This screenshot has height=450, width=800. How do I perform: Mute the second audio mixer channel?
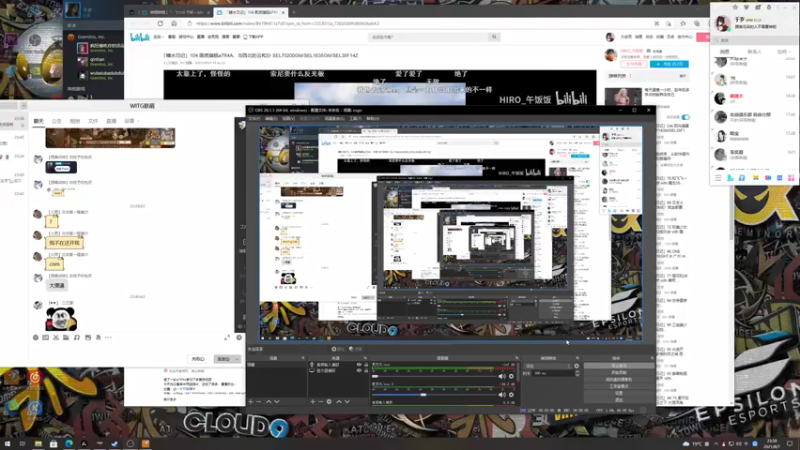pyautogui.click(x=502, y=395)
